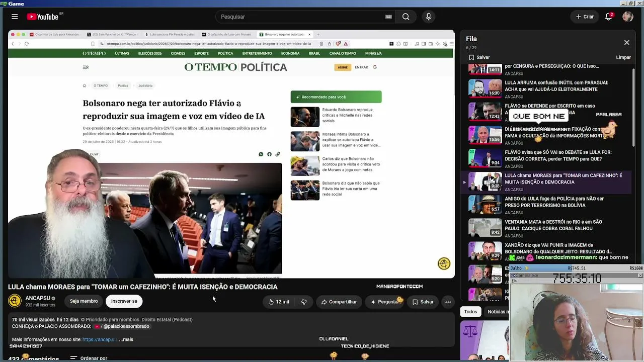Image resolution: width=644 pixels, height=362 pixels.
Task: Expand the description with ...mais
Action: [x=126, y=339]
